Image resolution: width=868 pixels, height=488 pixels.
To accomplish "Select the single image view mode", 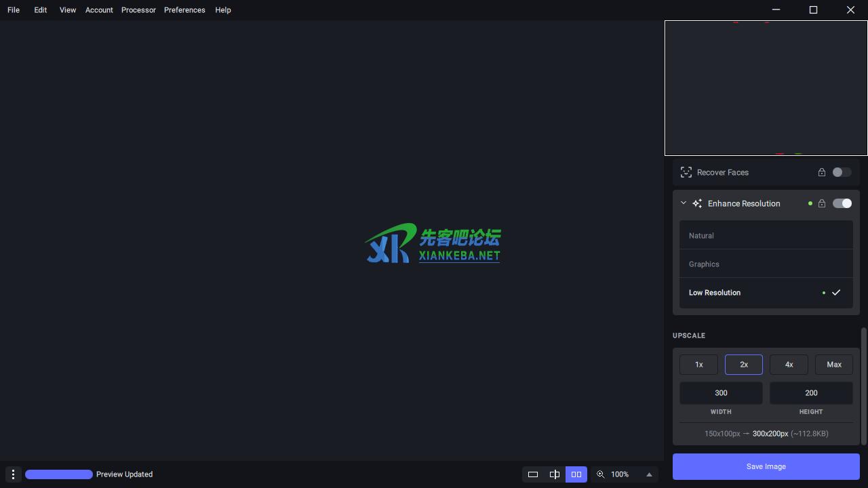I will coord(533,474).
